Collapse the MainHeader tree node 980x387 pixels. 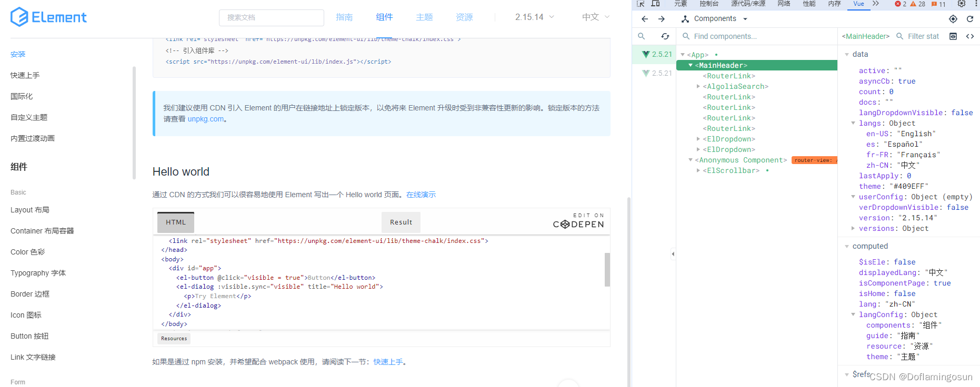pyautogui.click(x=691, y=65)
